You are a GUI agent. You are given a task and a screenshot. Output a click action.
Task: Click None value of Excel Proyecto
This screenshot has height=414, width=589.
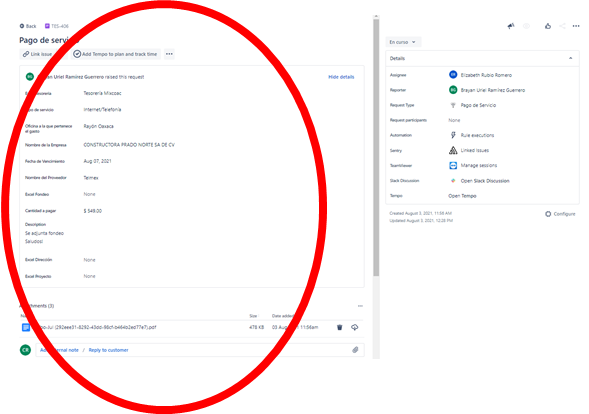click(x=89, y=276)
